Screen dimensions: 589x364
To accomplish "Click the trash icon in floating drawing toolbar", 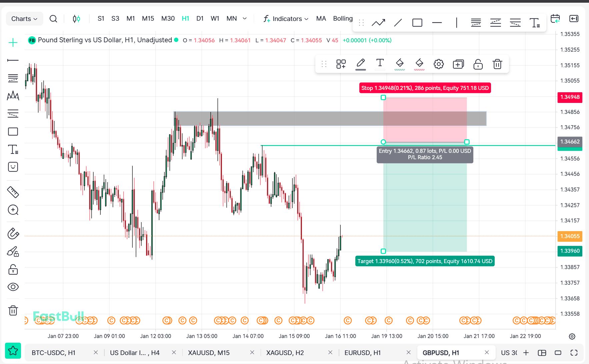I will tap(497, 64).
